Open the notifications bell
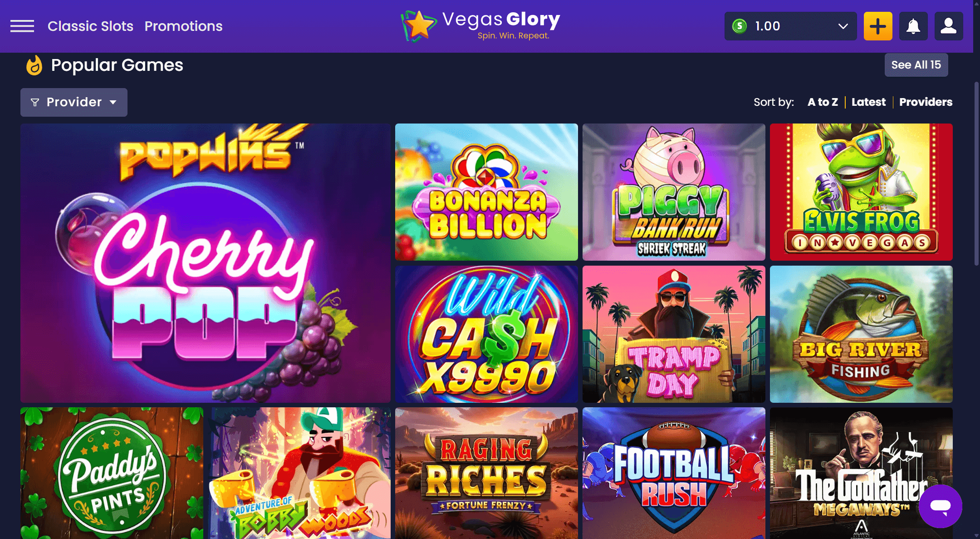Viewport: 980px width, 539px height. [x=913, y=26]
